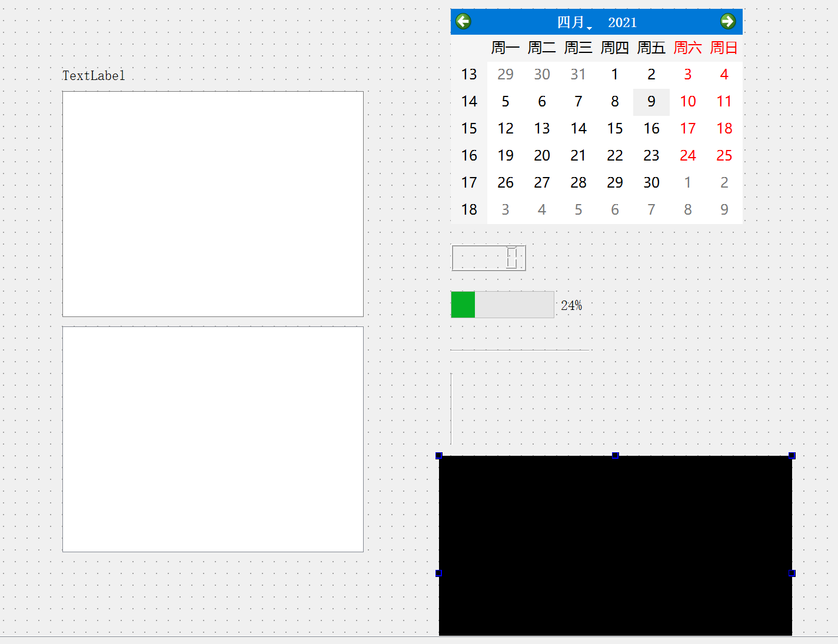
Task: Click the horizontal slider below the progress bar
Action: [x=520, y=350]
